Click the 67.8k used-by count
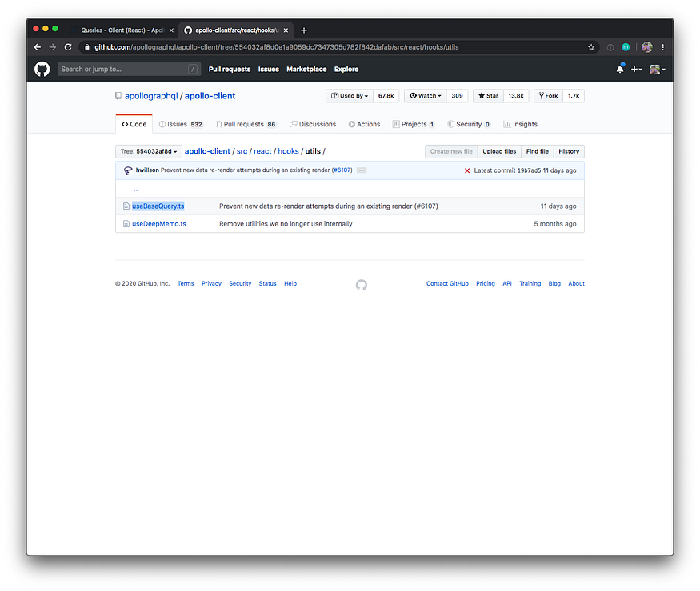The width and height of the screenshot is (700, 591). tap(386, 95)
